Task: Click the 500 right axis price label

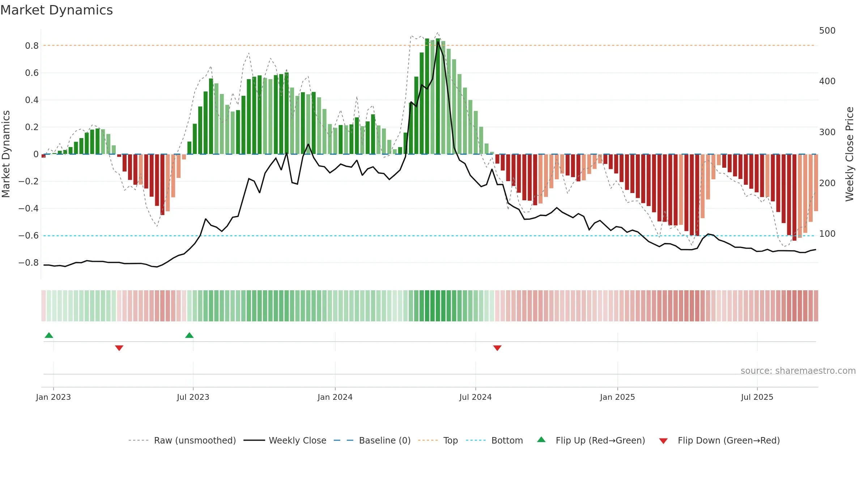Action: coord(827,30)
